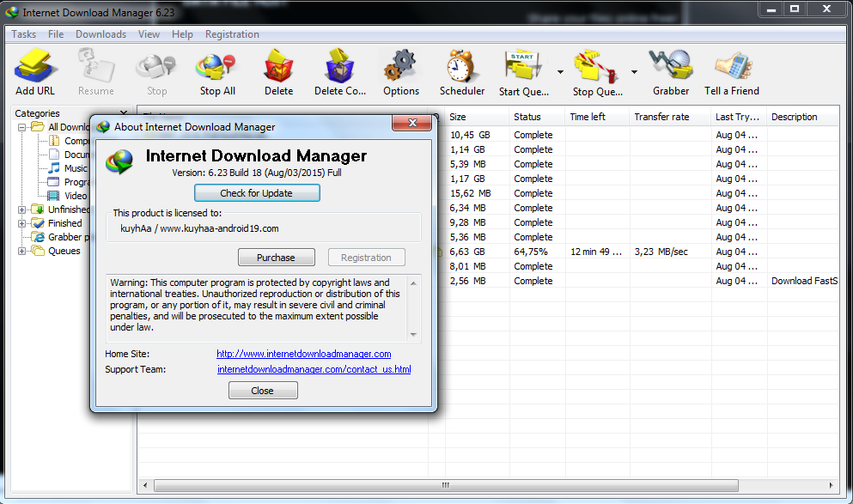Open the File menu
Screen dimensions: 853x504
click(x=56, y=34)
